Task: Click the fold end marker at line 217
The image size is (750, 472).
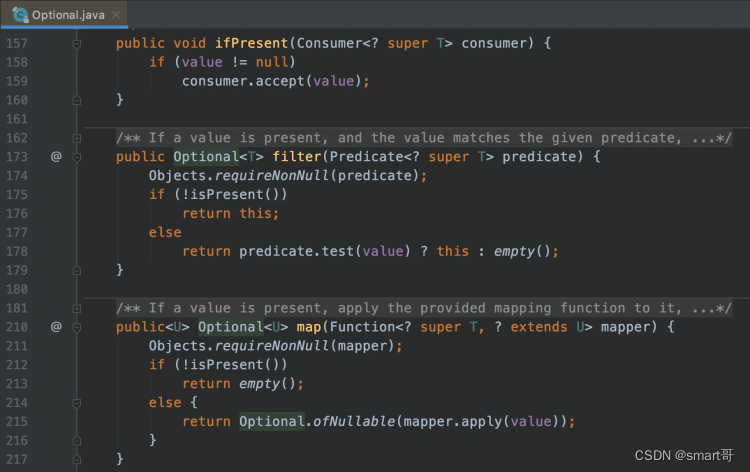Action: point(77,460)
